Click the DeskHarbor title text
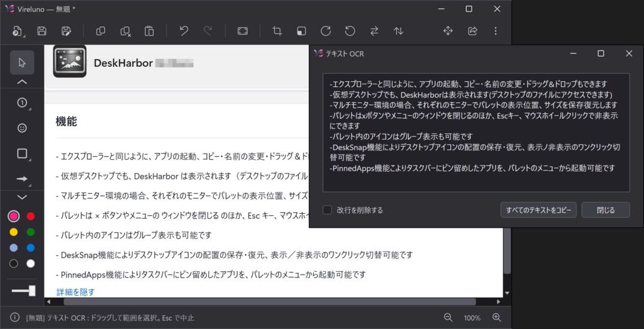The height and width of the screenshot is (329, 644). [x=123, y=63]
